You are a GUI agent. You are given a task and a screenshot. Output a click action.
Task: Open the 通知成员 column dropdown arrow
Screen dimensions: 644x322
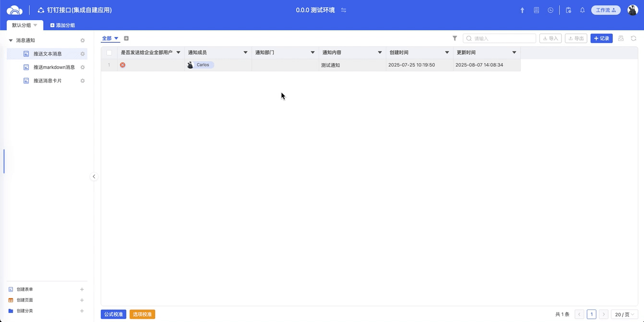pos(245,52)
